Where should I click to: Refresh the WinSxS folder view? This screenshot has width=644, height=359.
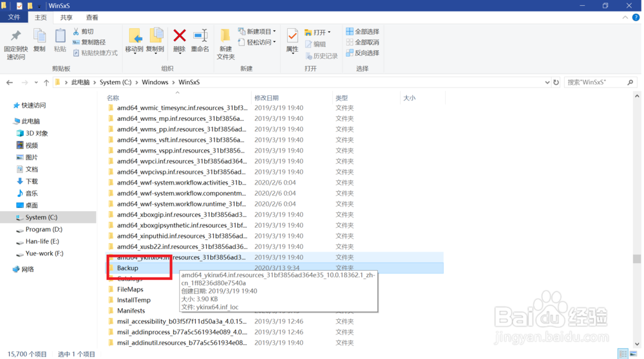[556, 82]
